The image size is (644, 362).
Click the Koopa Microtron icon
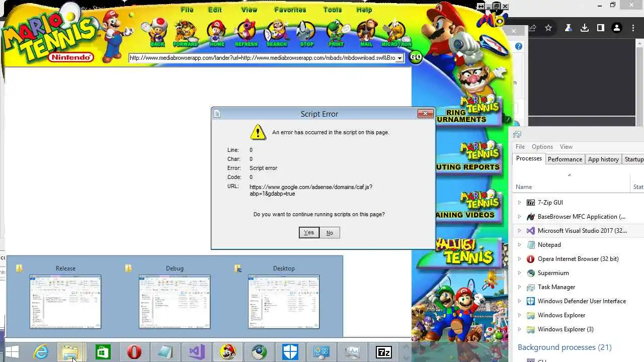[x=396, y=33]
